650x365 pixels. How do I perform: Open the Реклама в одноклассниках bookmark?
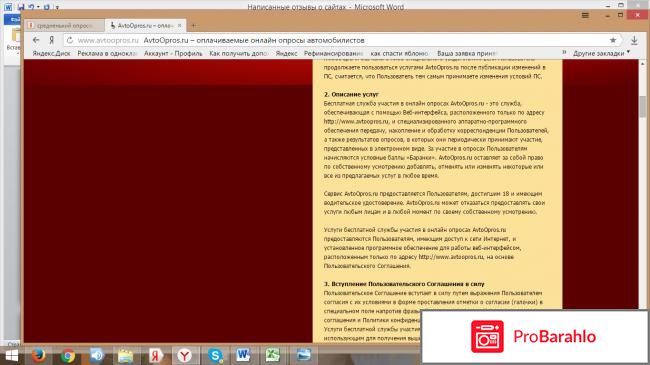[x=107, y=54]
